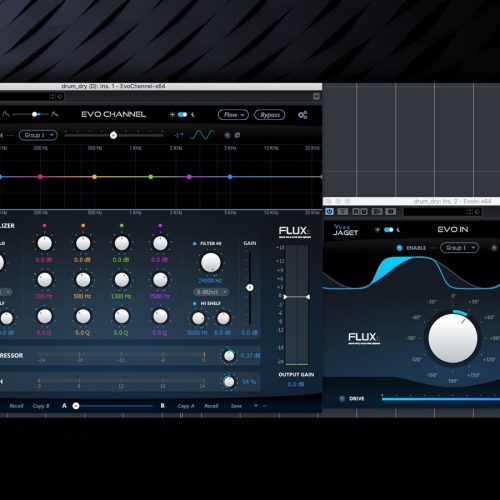Toggle the light/dark theme switch in Evo.In
Viewport: 500px width, 500px height.
pos(389,230)
